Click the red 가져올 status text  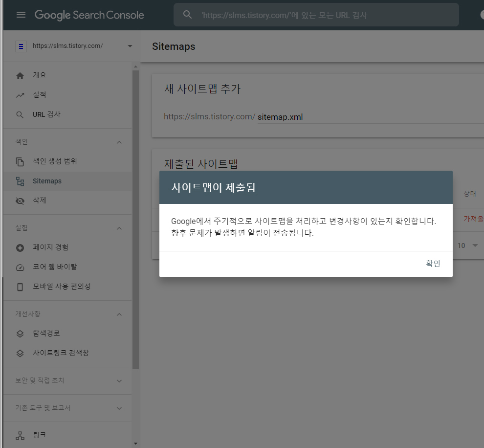(x=474, y=219)
